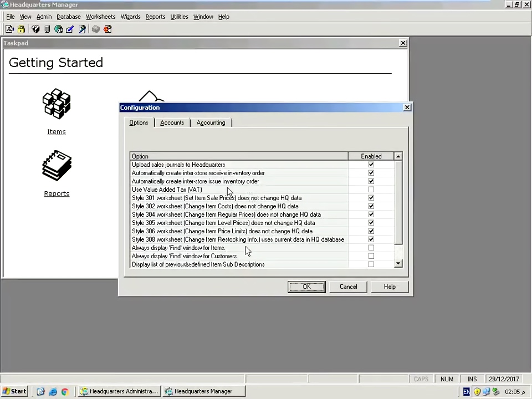Enable Use Value Added Tax (VAT)
This screenshot has width=532, height=399.
tap(371, 190)
